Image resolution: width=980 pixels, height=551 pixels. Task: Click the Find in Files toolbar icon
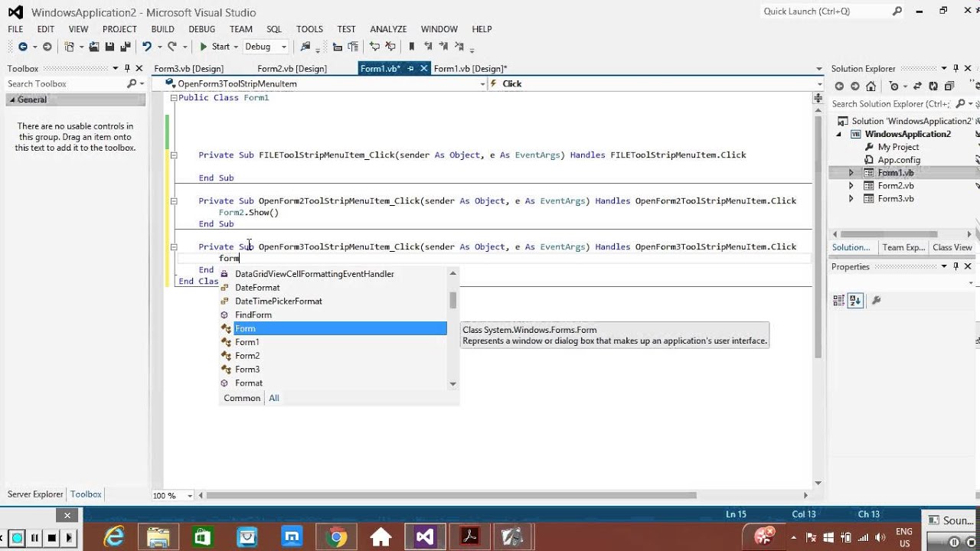[305, 47]
